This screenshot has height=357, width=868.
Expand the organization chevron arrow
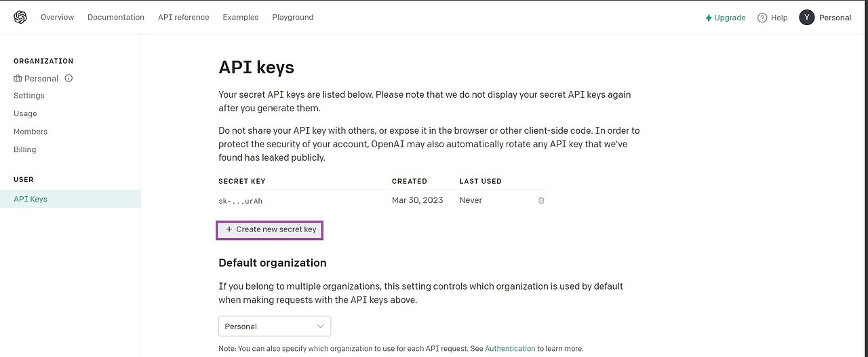pos(321,326)
